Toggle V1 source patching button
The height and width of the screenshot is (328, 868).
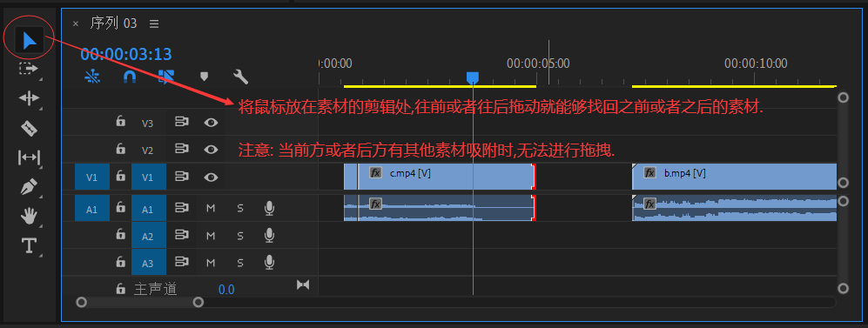coord(92,177)
